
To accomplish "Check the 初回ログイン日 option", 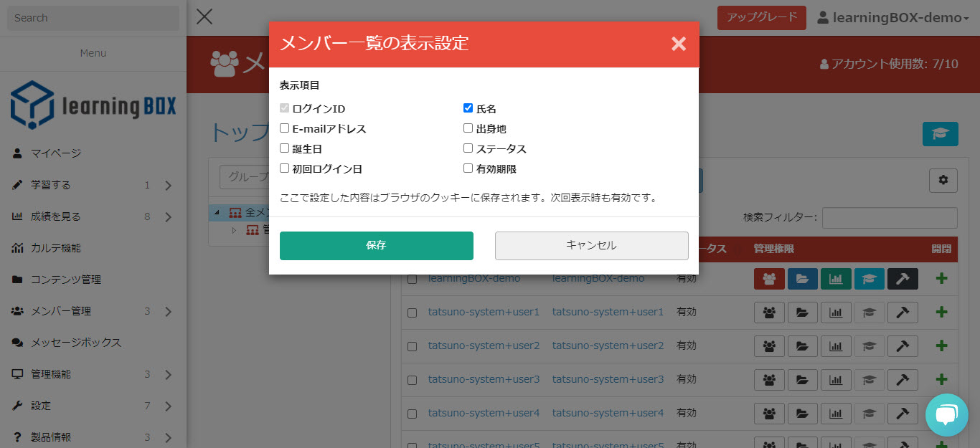I will [x=285, y=169].
